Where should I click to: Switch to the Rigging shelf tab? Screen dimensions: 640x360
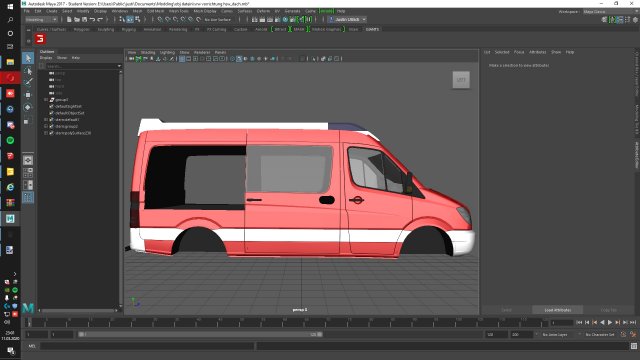[129, 29]
